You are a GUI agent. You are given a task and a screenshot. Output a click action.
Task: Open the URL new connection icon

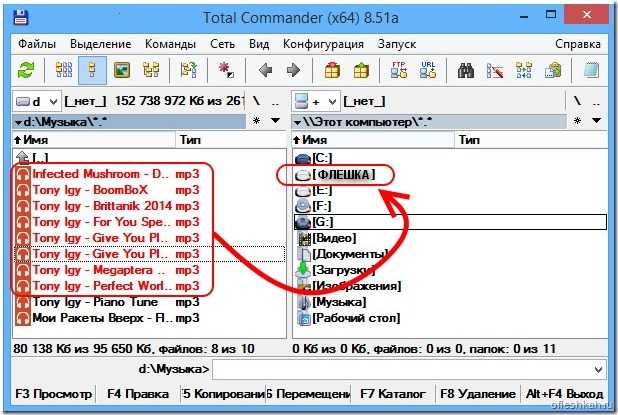pyautogui.click(x=428, y=70)
